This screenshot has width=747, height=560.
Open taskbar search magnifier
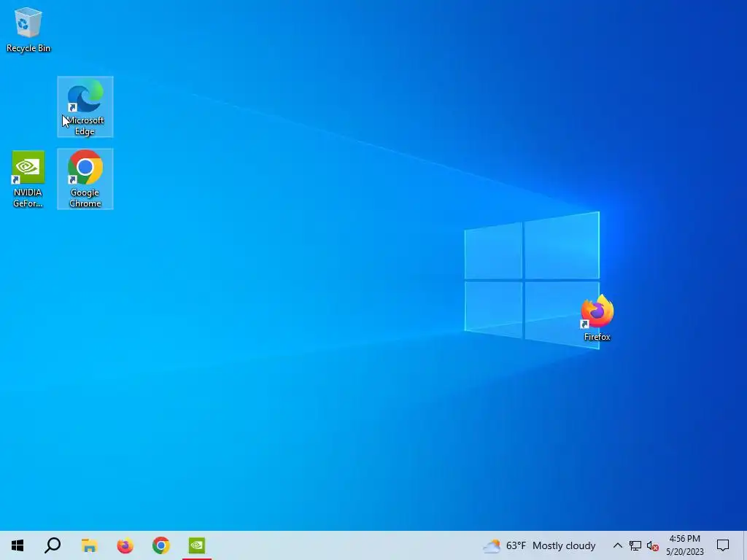click(x=53, y=545)
